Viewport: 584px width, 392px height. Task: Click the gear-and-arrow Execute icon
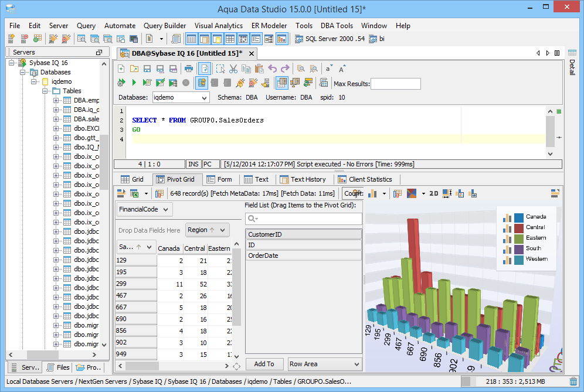pos(121,83)
